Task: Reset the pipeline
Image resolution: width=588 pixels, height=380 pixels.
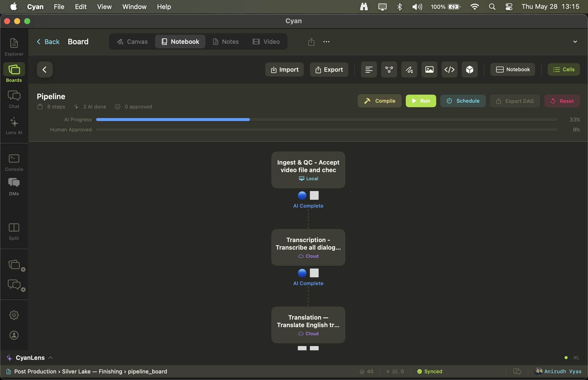Action: click(x=562, y=101)
